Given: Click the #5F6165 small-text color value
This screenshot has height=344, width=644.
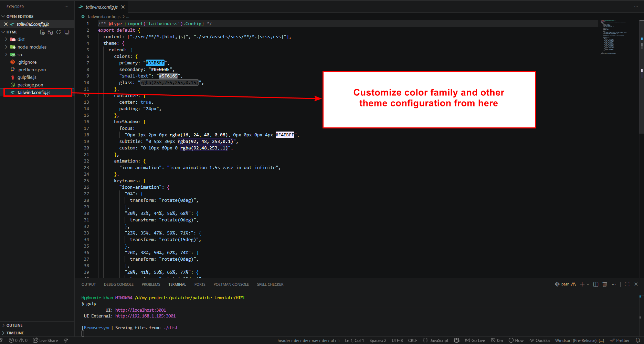Looking at the screenshot, I should pyautogui.click(x=168, y=76).
